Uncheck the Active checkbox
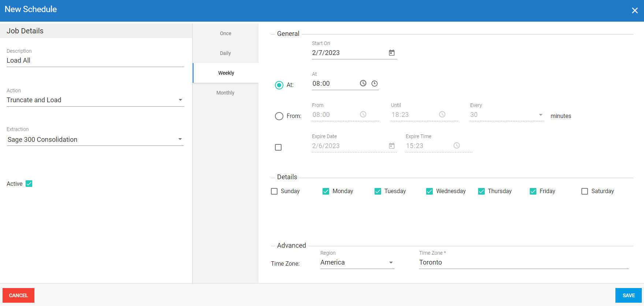 point(29,184)
